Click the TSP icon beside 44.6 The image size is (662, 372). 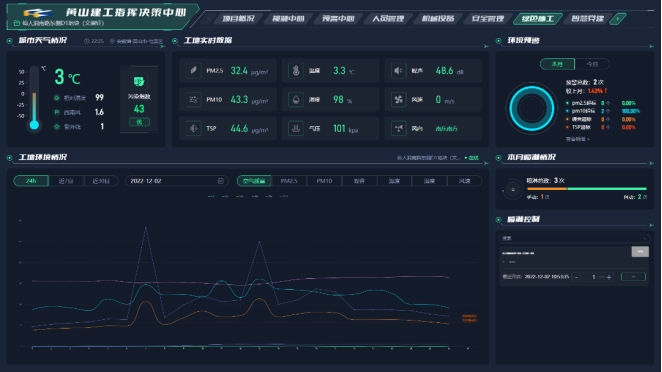tap(193, 128)
